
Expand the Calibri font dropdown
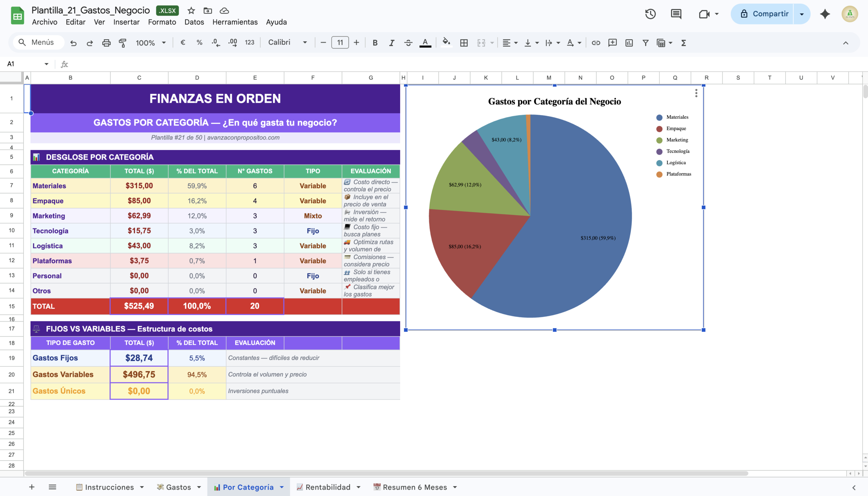287,42
